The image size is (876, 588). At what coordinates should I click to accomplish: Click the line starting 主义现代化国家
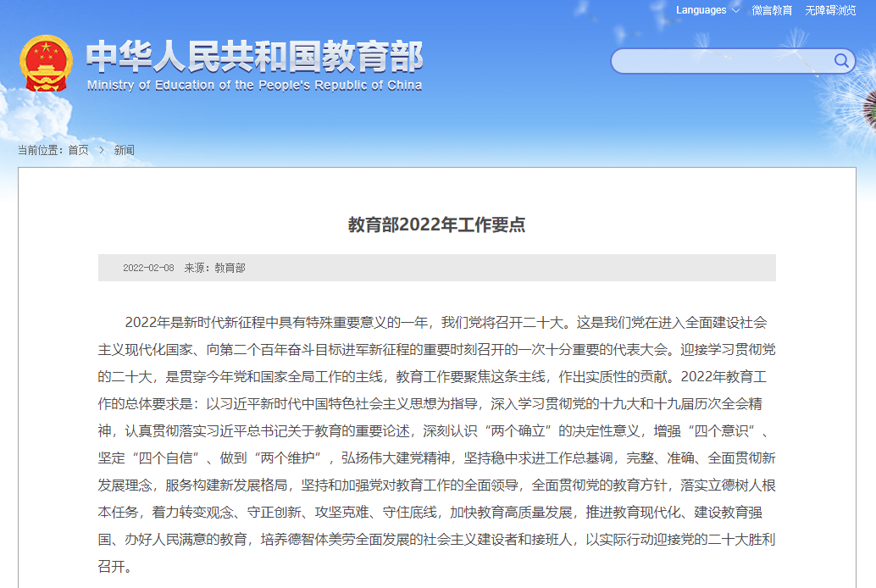coord(437,350)
